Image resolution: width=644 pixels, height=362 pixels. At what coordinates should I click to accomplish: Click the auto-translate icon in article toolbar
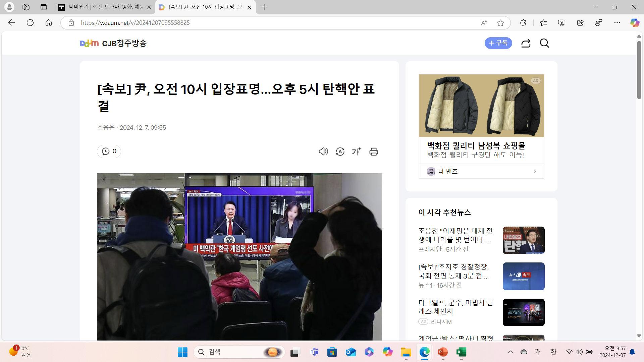pyautogui.click(x=340, y=152)
